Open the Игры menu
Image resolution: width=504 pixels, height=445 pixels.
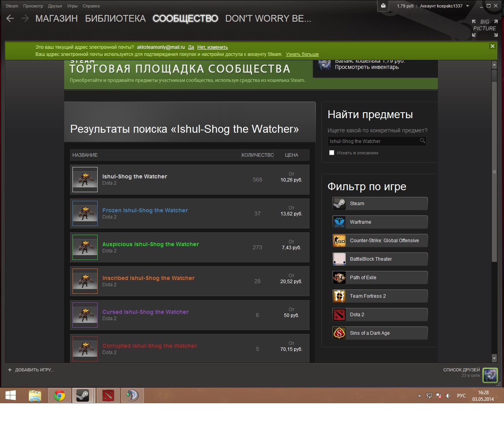click(x=72, y=6)
